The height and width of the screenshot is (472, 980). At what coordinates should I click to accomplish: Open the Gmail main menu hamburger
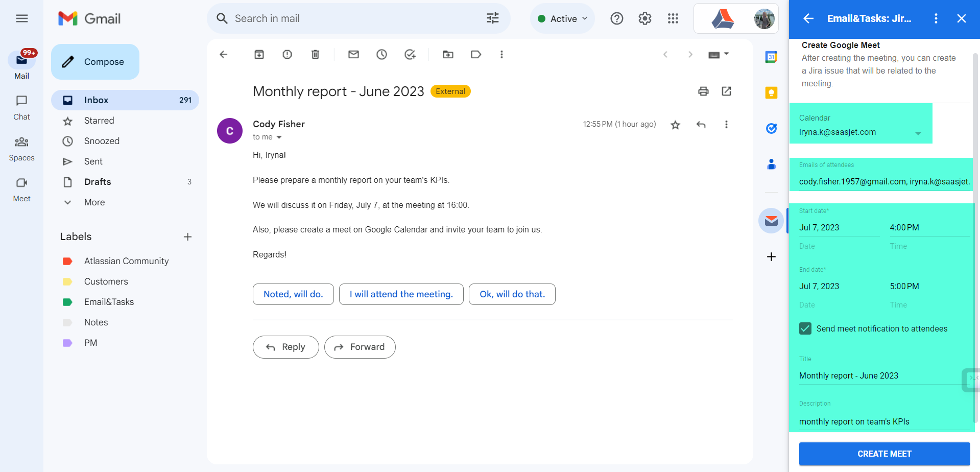pyautogui.click(x=21, y=18)
